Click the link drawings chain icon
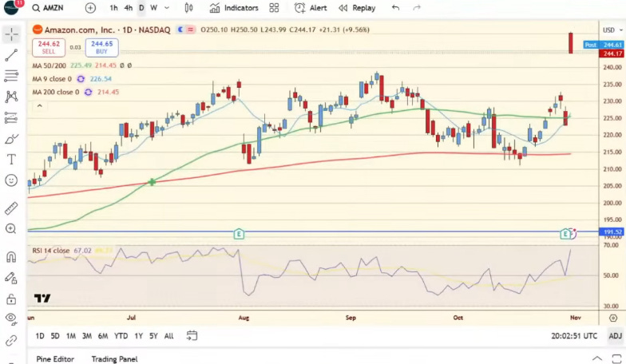The height and width of the screenshot is (364, 626). (11, 340)
